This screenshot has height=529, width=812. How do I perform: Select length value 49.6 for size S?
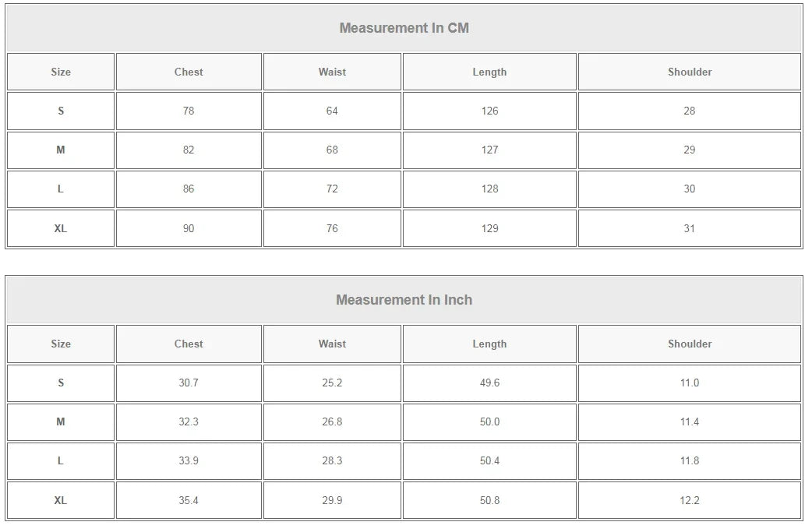click(x=489, y=383)
